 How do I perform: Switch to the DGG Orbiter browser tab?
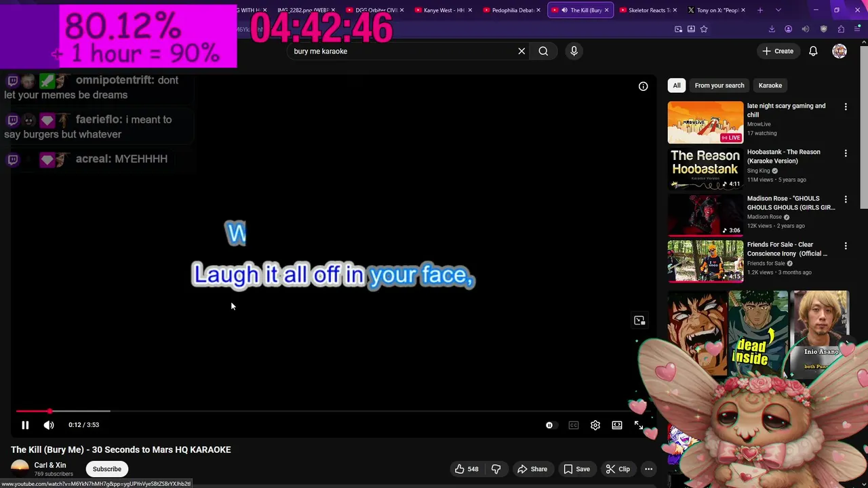click(376, 10)
